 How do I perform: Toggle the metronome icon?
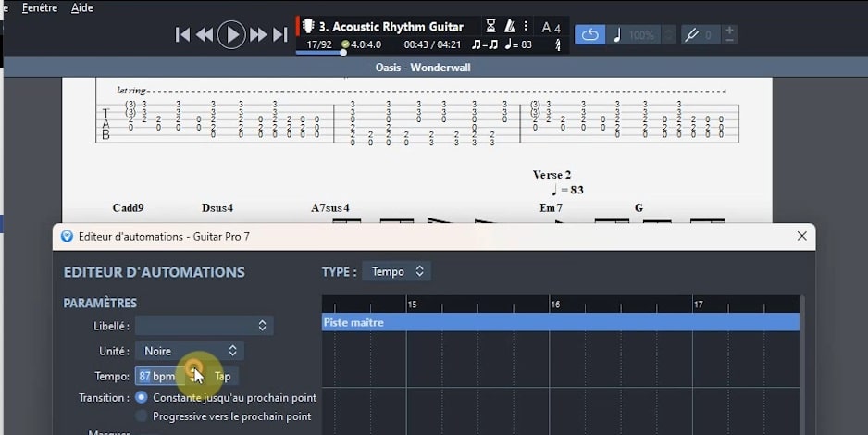tap(510, 26)
